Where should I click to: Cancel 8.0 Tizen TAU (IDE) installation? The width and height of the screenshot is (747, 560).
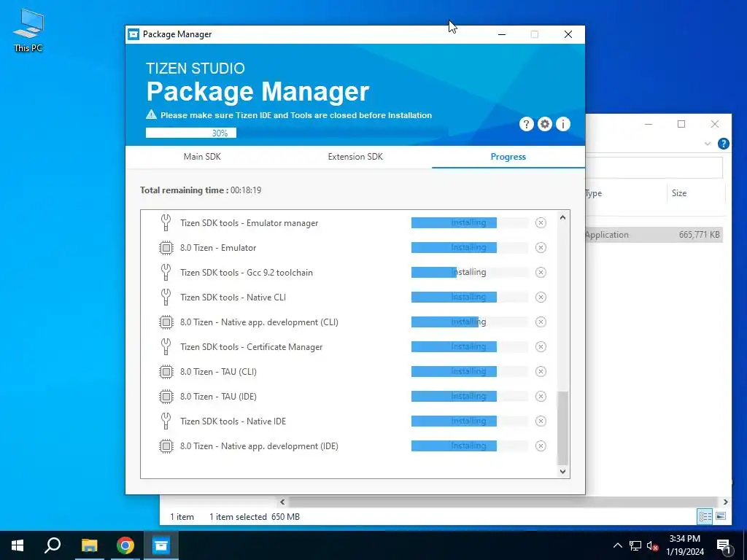(x=541, y=396)
